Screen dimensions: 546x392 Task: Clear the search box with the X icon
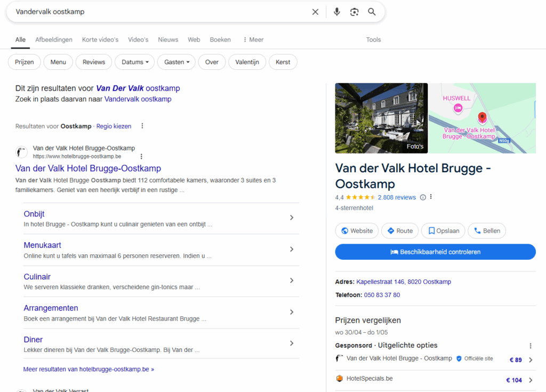(x=315, y=12)
